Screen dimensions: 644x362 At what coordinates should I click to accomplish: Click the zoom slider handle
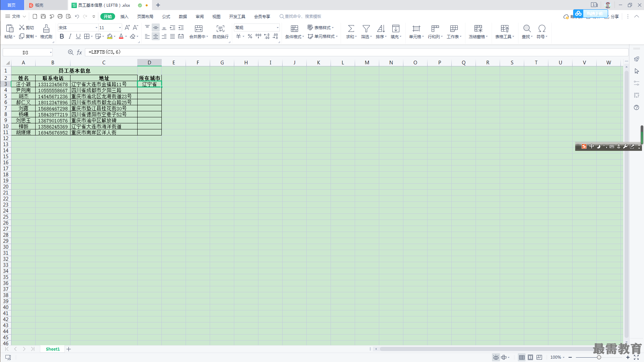point(599,358)
